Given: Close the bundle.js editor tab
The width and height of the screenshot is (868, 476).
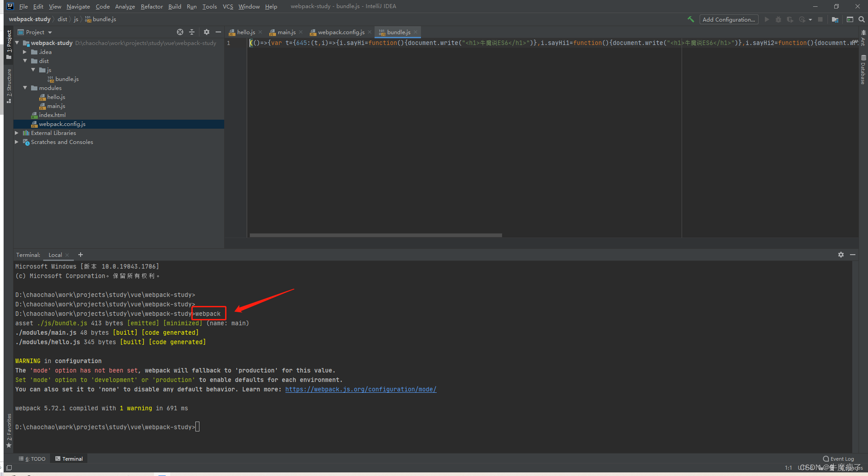Looking at the screenshot, I should [x=416, y=32].
